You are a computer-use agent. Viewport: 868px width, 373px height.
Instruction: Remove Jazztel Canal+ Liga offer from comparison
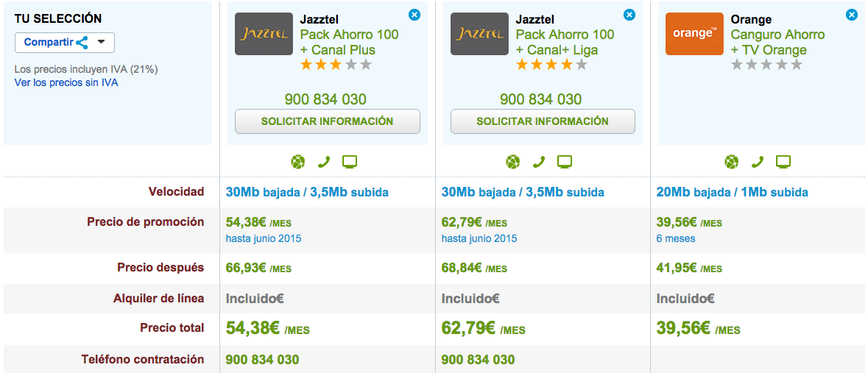pos(629,15)
